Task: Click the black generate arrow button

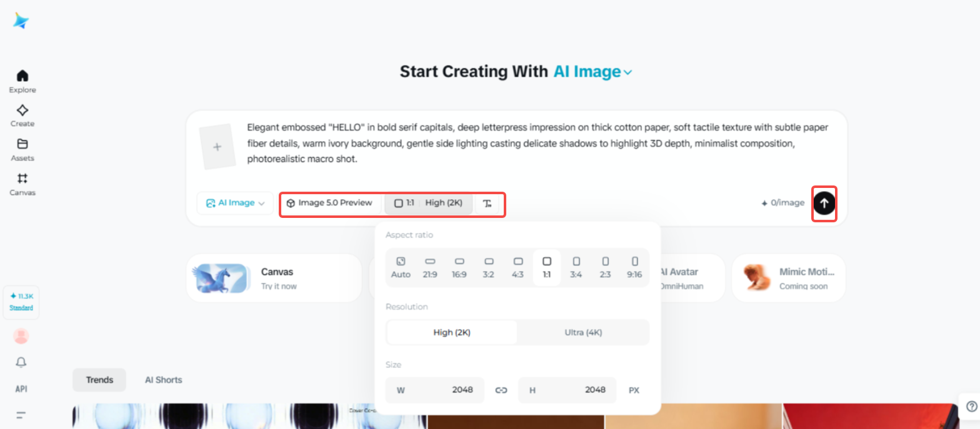Action: 824,203
